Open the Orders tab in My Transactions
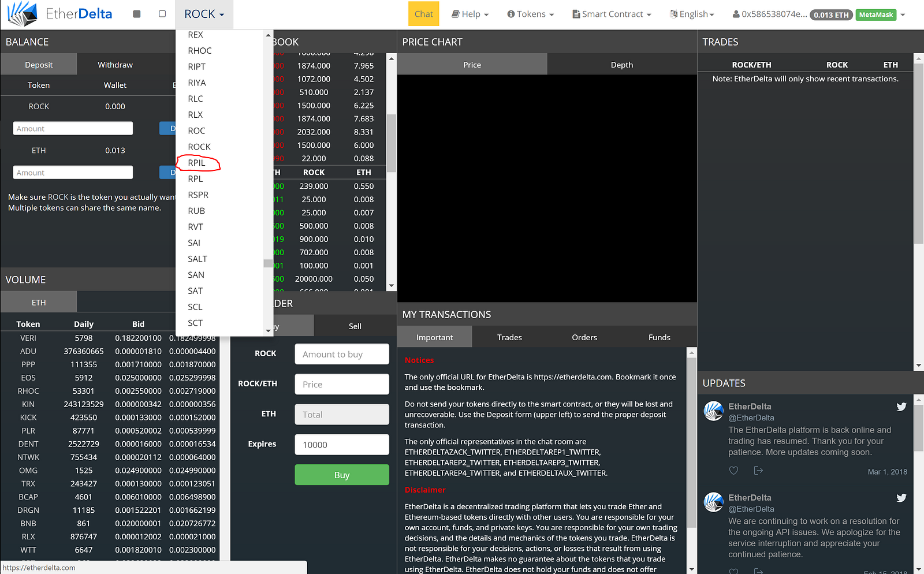The image size is (924, 574). (584, 337)
